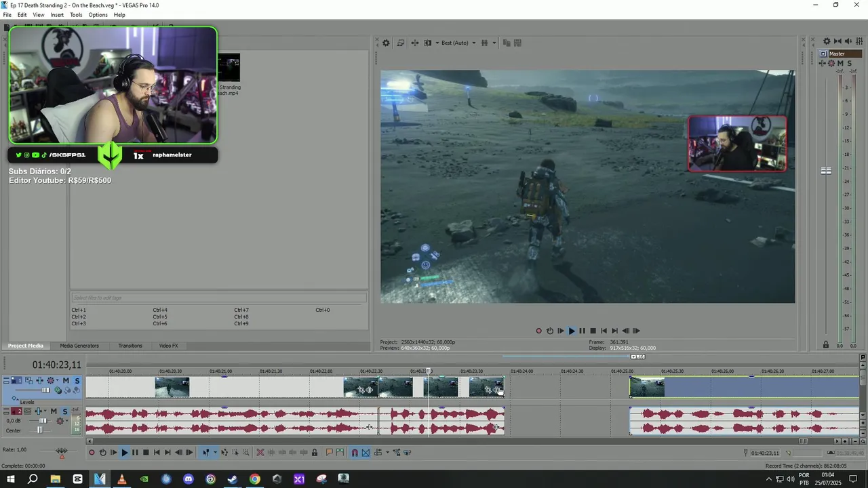Toggle Loop Playback under the video preview

pyautogui.click(x=550, y=331)
